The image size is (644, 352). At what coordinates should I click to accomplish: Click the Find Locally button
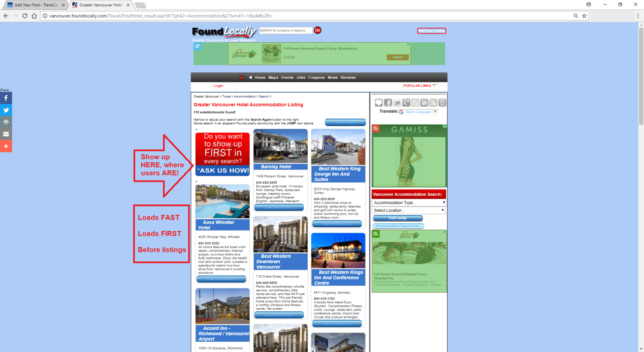[398, 218]
